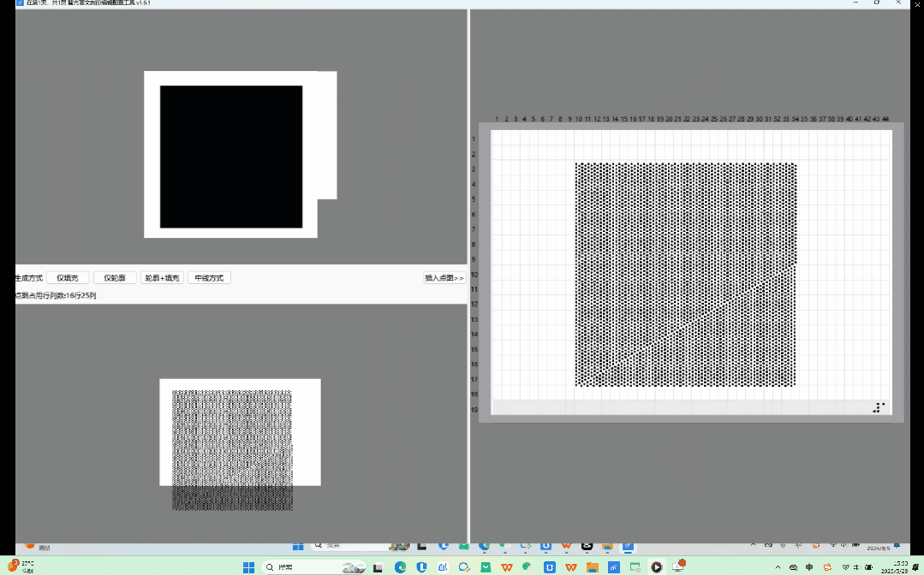Click column number 44 in grid header
The height and width of the screenshot is (575, 924).
click(885, 119)
